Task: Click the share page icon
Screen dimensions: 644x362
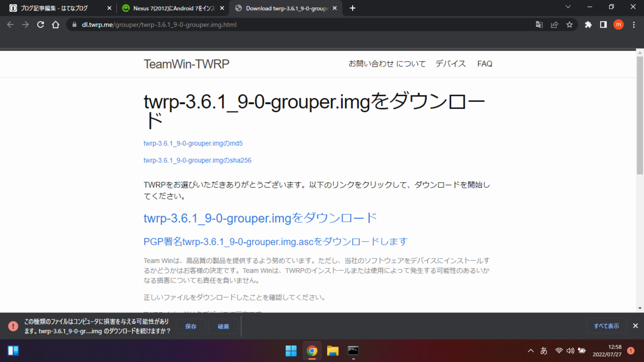Action: 554,25
